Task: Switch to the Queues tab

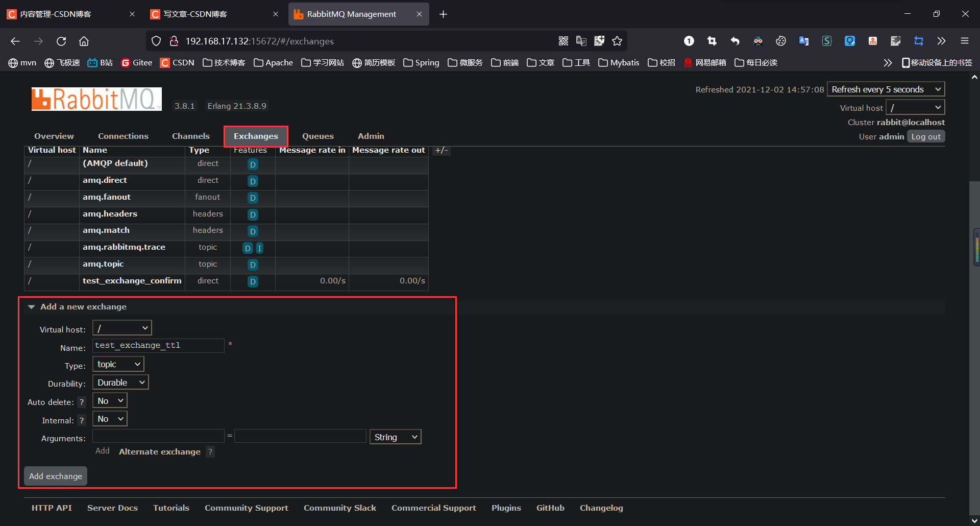Action: [x=318, y=136]
